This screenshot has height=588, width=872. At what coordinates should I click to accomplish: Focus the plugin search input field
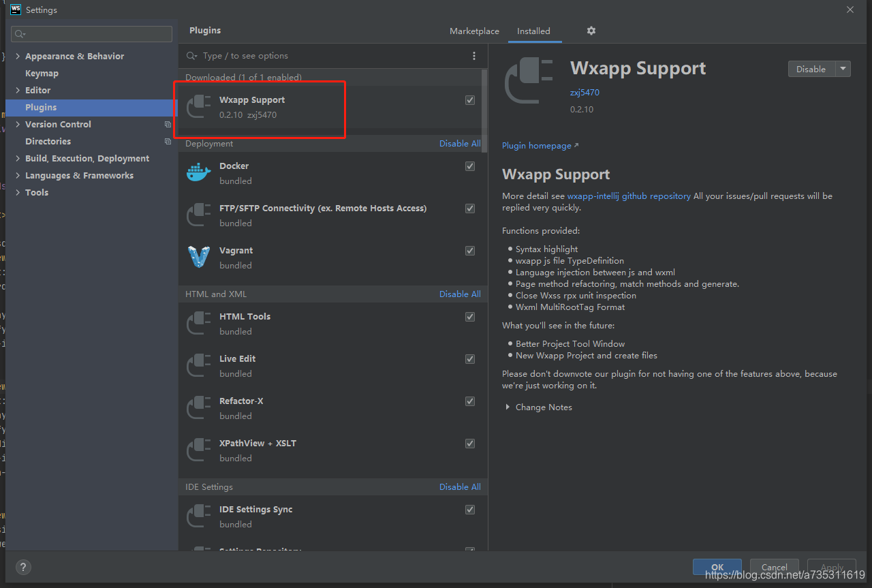[x=324, y=56]
